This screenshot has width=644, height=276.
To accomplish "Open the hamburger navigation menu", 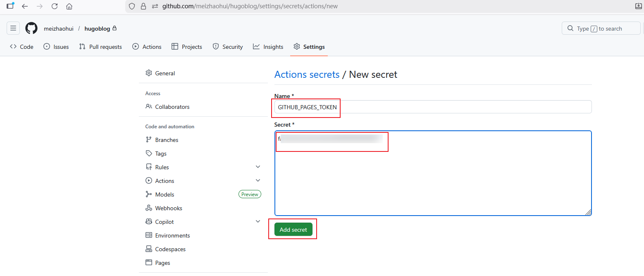I will click(x=13, y=28).
